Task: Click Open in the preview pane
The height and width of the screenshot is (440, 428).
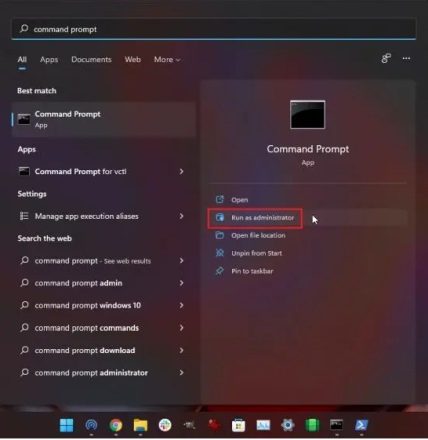Action: pyautogui.click(x=307, y=200)
